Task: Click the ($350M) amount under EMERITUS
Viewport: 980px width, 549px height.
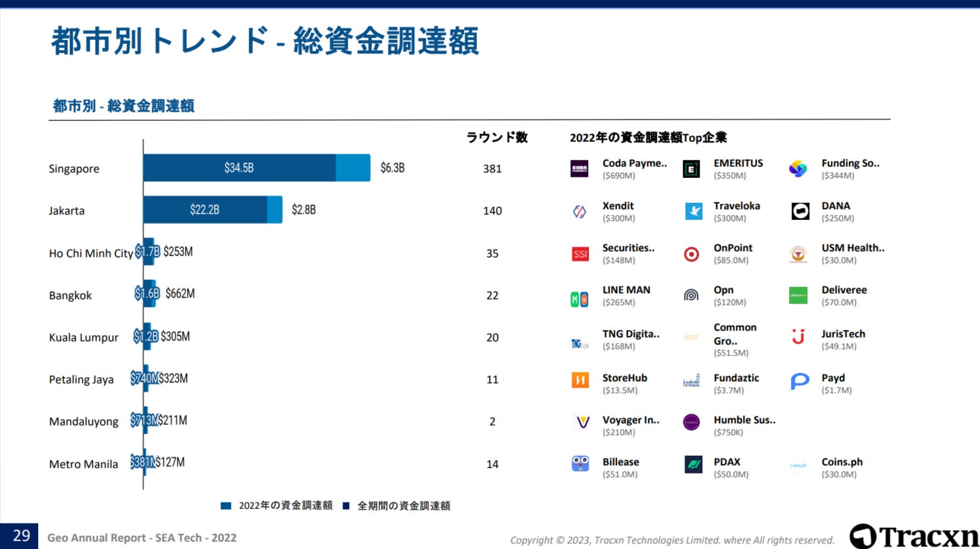Action: [730, 176]
